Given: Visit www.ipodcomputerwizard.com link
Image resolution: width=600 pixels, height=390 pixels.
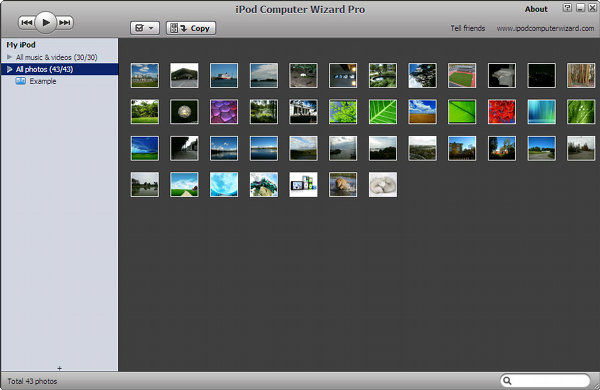Looking at the screenshot, I should click(x=545, y=28).
